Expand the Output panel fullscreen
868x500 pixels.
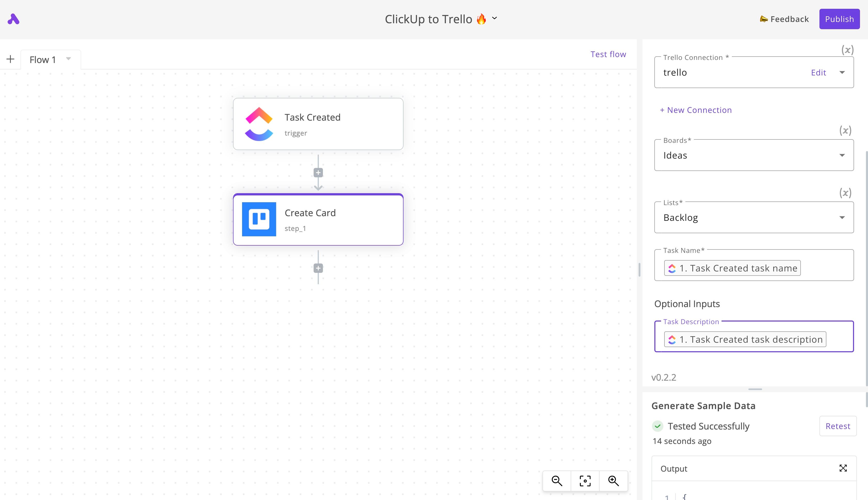pos(843,468)
